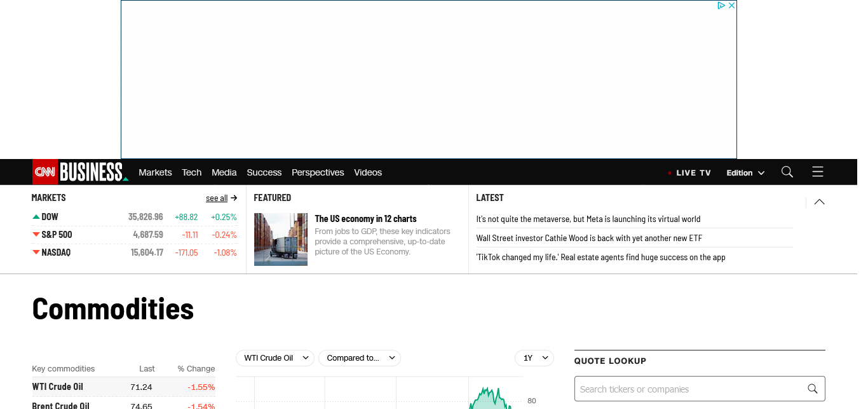Focus the Search tickers or companies field
This screenshot has height=409, width=868.
click(x=689, y=389)
